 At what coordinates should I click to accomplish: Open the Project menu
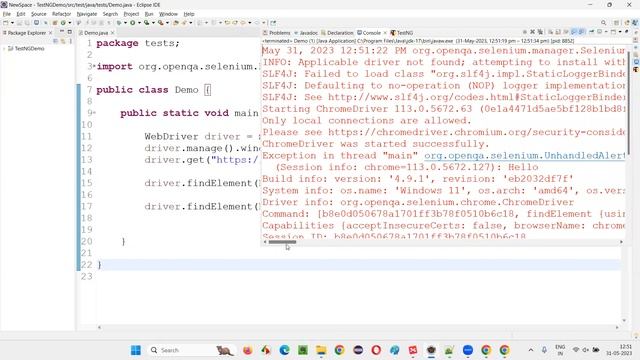tap(131, 14)
